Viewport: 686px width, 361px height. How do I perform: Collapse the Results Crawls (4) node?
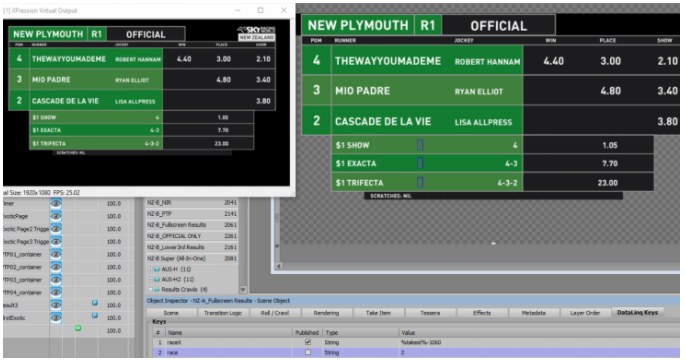point(150,290)
